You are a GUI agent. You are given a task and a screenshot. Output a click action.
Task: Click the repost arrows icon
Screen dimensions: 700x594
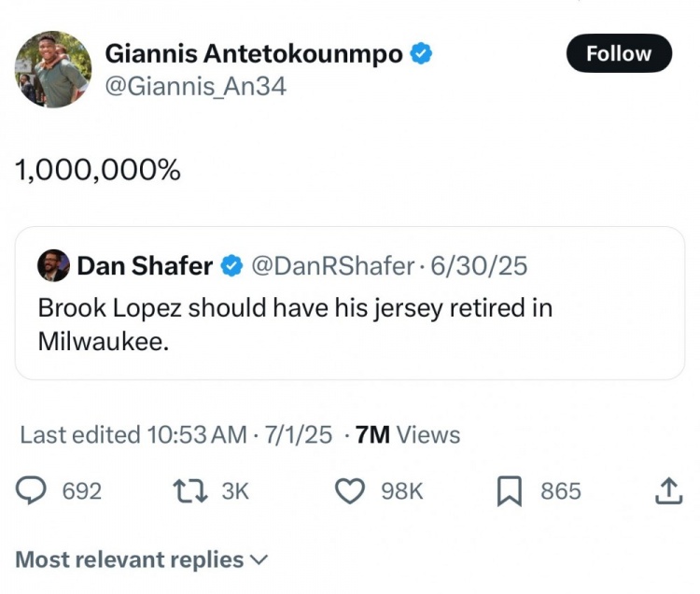(x=192, y=491)
